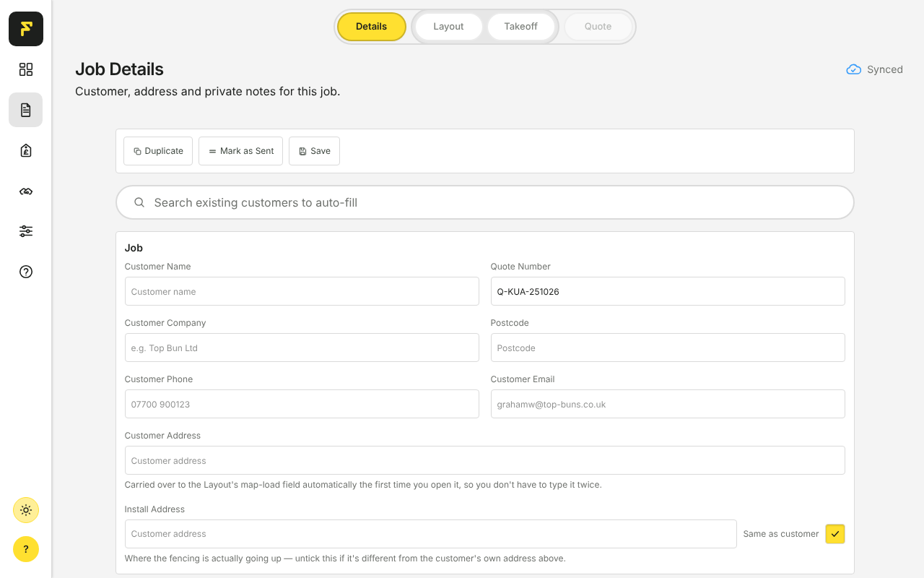Click the yellow round question mark button

click(x=26, y=549)
